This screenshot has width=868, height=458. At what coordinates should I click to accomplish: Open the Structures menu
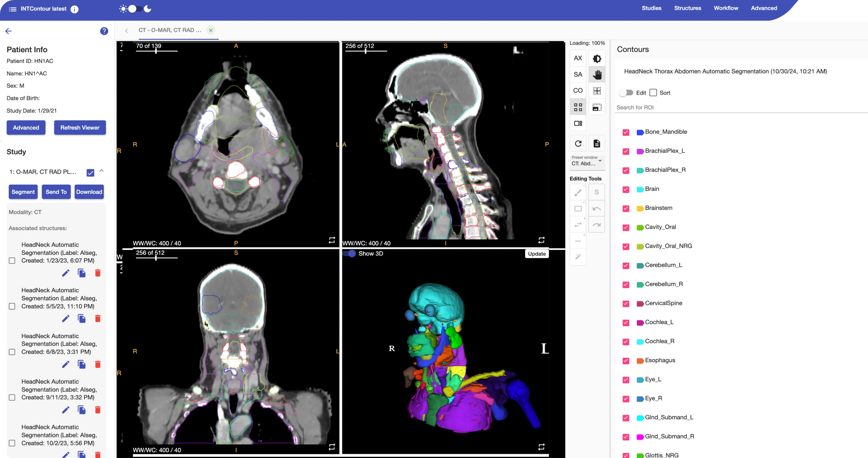coord(688,8)
